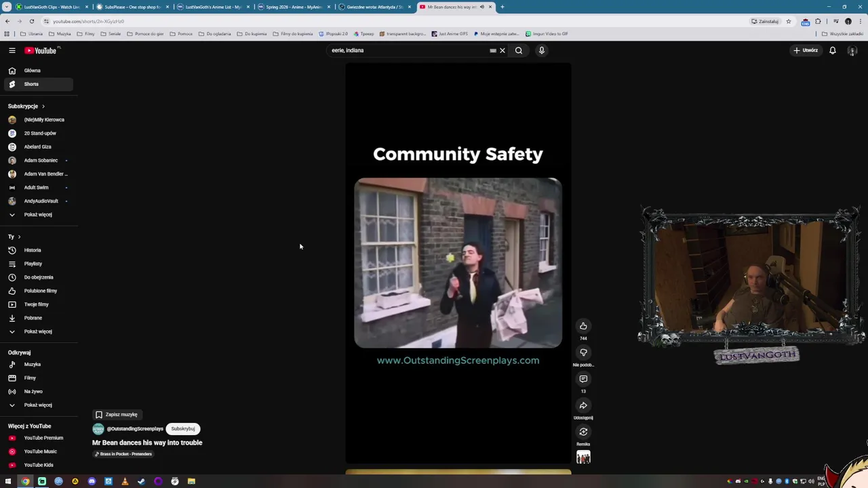Image resolution: width=868 pixels, height=488 pixels.
Task: Open YouTube Premium link
Action: coord(39,438)
